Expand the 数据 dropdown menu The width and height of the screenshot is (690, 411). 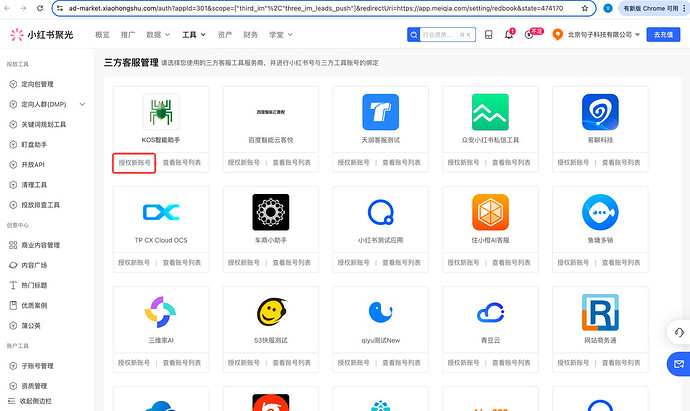[x=158, y=34]
